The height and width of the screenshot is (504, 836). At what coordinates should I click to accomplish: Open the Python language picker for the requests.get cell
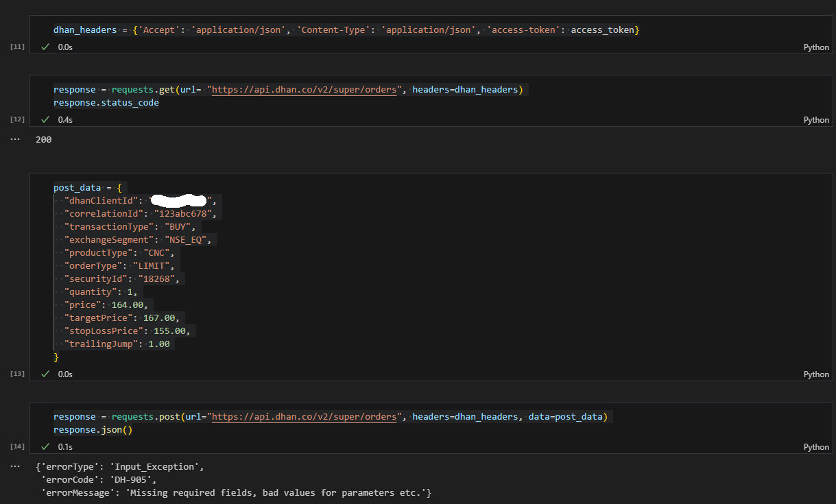click(x=815, y=120)
